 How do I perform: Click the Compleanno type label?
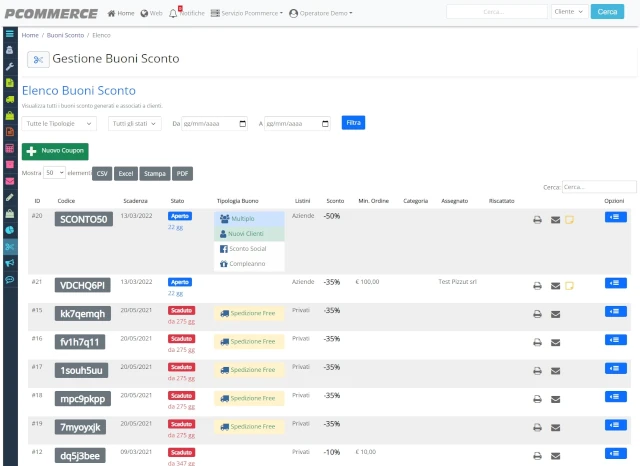(x=249, y=264)
